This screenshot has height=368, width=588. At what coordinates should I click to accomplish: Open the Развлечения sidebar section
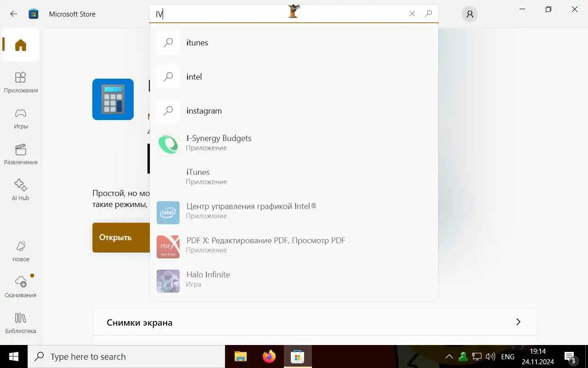click(21, 155)
